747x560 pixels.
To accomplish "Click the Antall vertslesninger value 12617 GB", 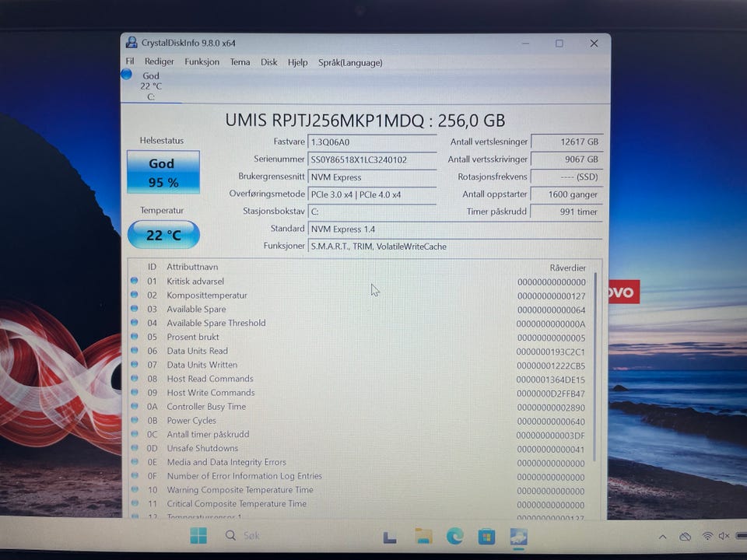I will pyautogui.click(x=567, y=142).
